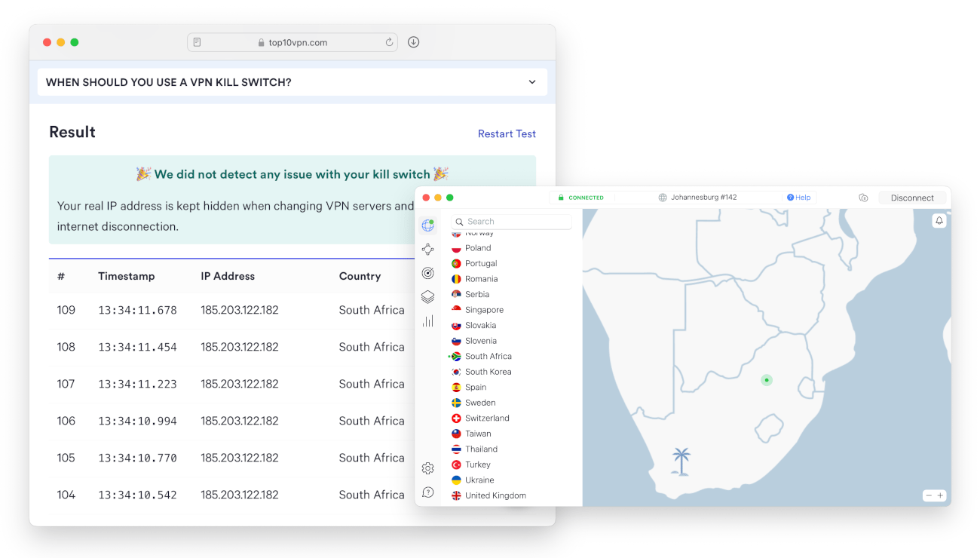Open NordVPN settings via the gear icon
This screenshot has width=980, height=558.
(x=428, y=468)
